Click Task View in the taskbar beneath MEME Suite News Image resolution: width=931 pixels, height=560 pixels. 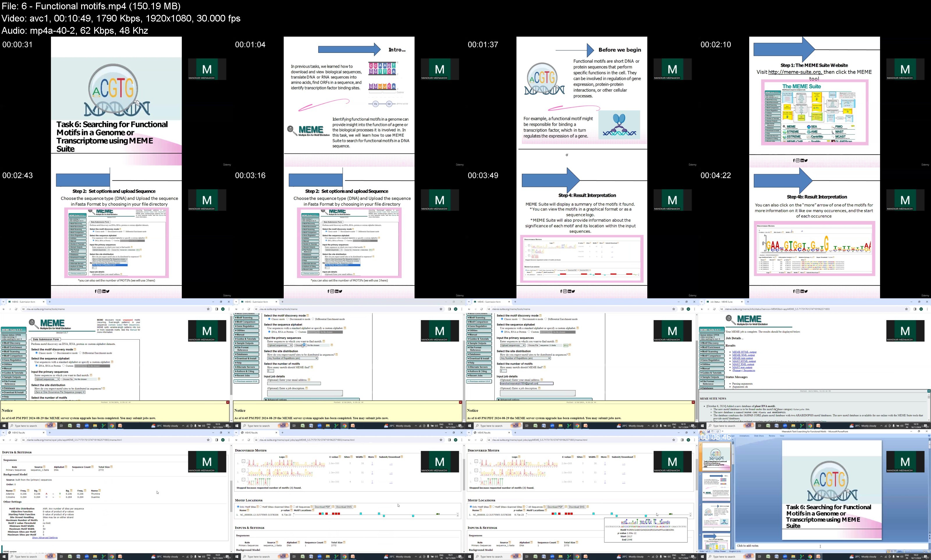tap(760, 426)
